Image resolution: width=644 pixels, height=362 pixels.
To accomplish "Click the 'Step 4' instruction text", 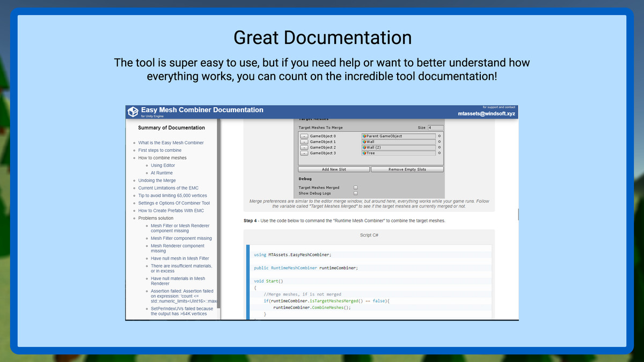I will coord(345,221).
